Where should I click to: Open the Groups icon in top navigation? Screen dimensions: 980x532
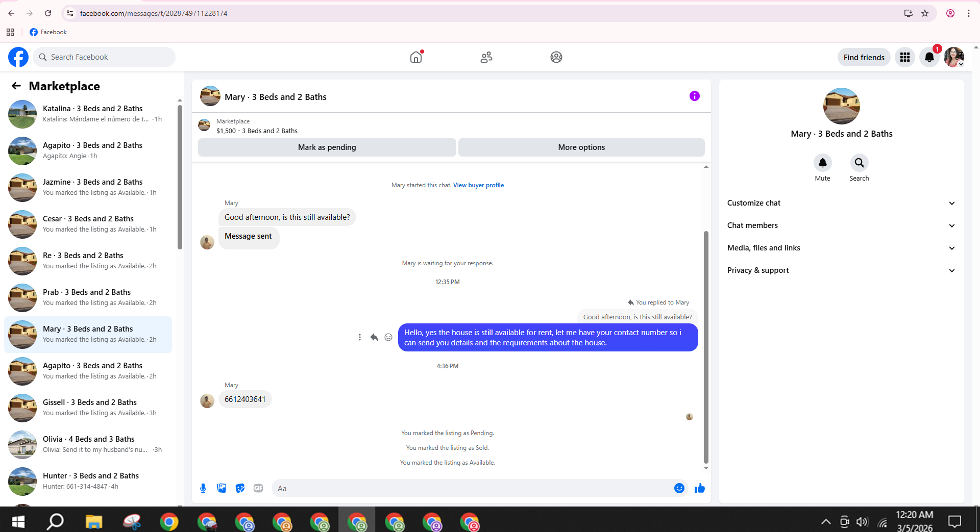point(556,57)
